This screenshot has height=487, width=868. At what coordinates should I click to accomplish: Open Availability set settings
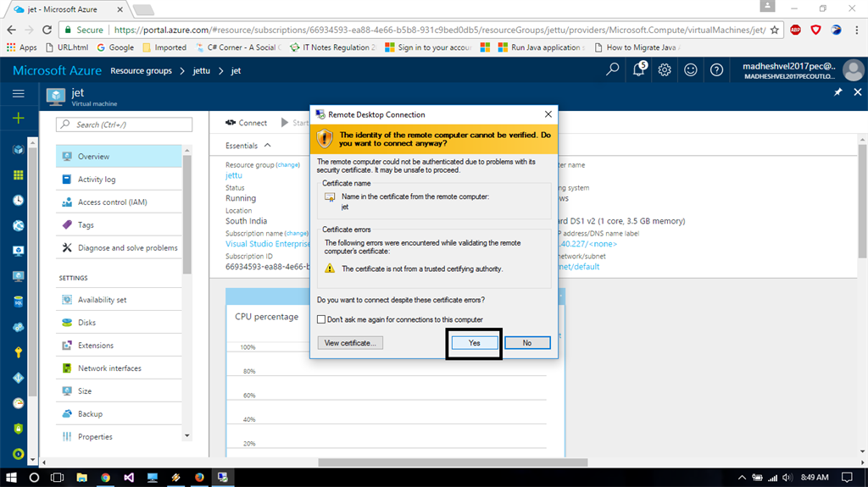119,299
